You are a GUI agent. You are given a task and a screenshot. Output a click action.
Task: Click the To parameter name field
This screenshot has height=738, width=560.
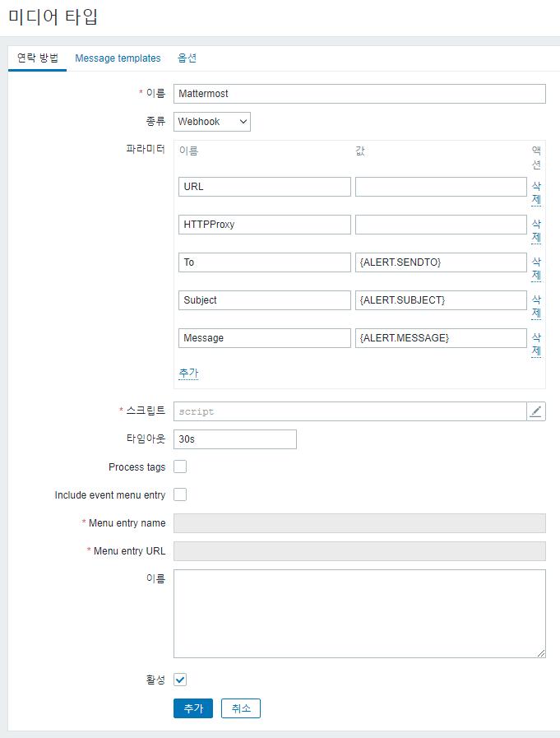(x=265, y=262)
